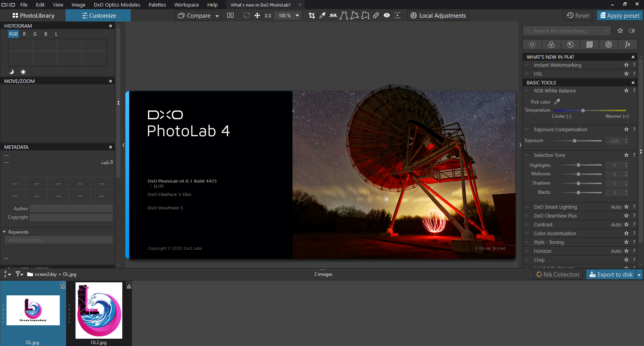
Task: Show the Local Adjustments palette icon
Action: tap(608, 44)
